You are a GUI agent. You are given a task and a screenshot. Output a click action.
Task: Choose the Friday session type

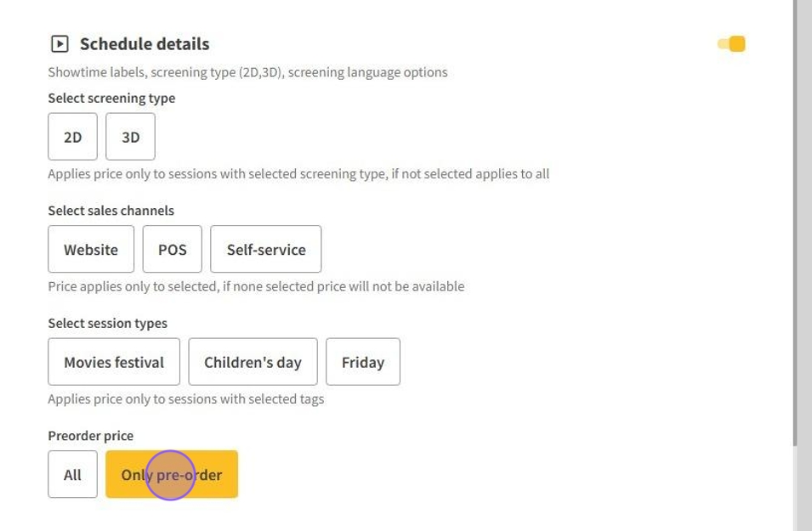pyautogui.click(x=363, y=362)
